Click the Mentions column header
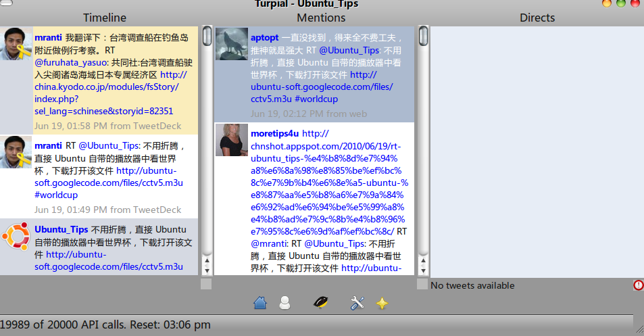 coord(321,18)
